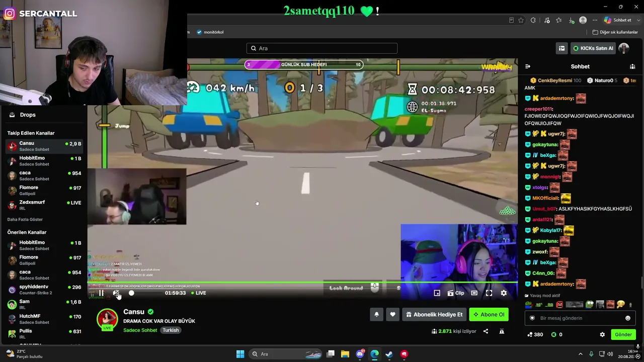This screenshot has width=644, height=362.
Task: Open browser favorites list icon
Action: [x=559, y=20]
